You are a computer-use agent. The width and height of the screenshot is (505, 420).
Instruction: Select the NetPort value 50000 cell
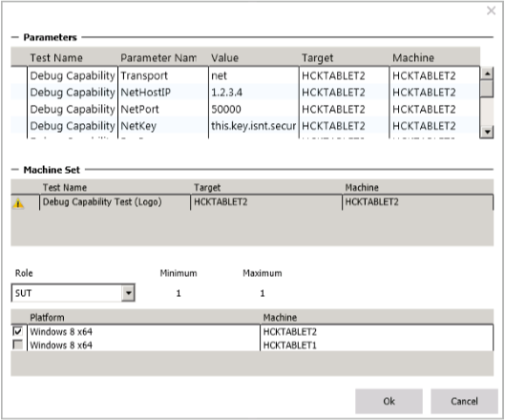click(x=254, y=109)
